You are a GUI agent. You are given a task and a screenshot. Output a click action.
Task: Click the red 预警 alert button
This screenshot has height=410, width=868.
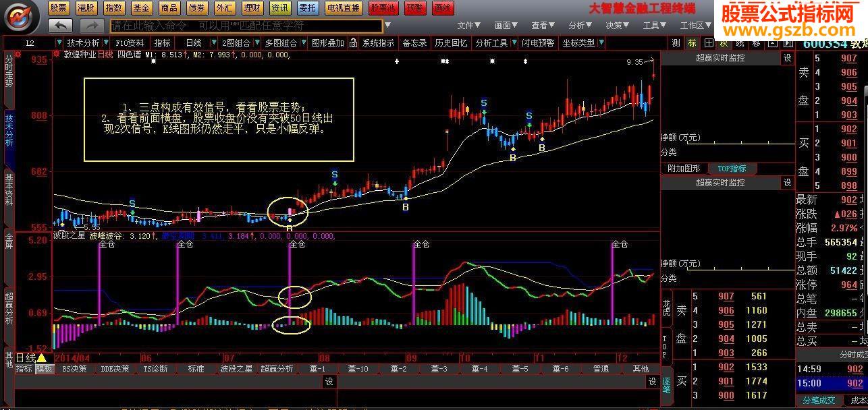click(x=414, y=8)
